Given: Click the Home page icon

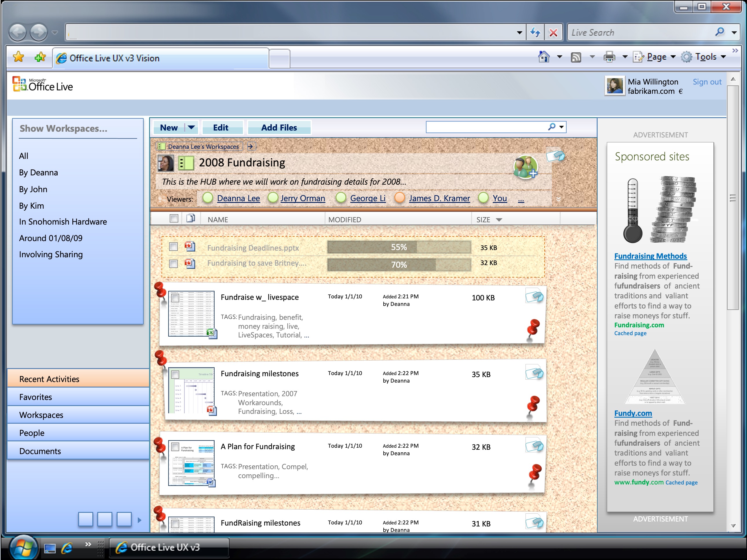Looking at the screenshot, I should coord(544,57).
